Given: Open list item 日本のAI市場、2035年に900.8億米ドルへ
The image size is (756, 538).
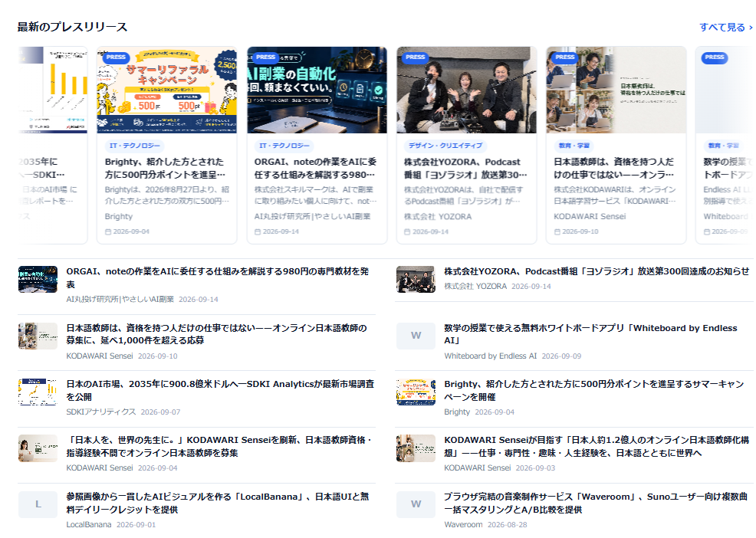Looking at the screenshot, I should [220, 391].
